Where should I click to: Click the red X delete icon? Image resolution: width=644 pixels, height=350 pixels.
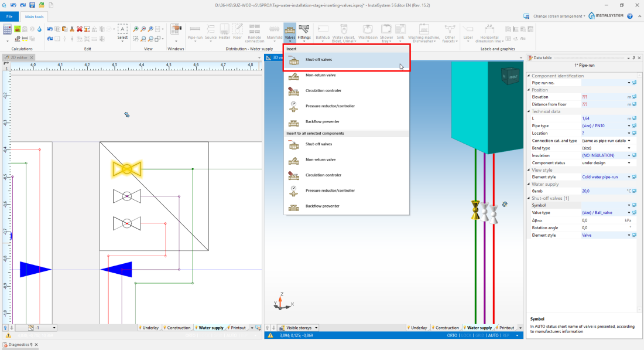tap(80, 29)
